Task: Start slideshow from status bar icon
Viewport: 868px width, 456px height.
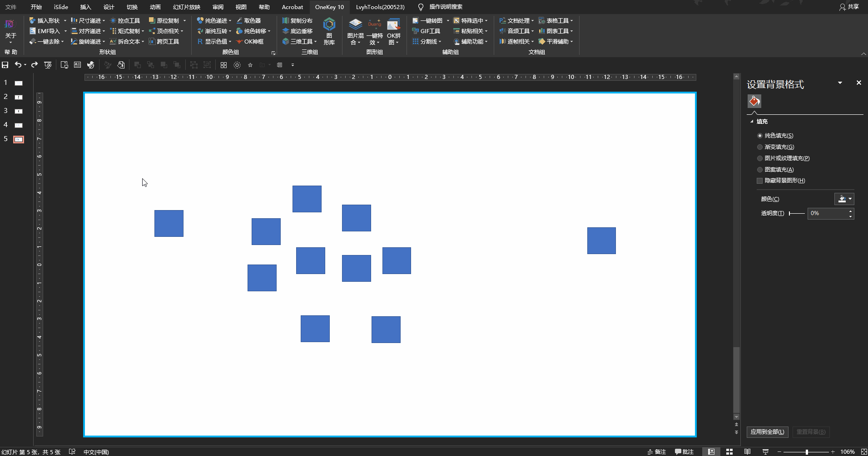Action: point(765,452)
